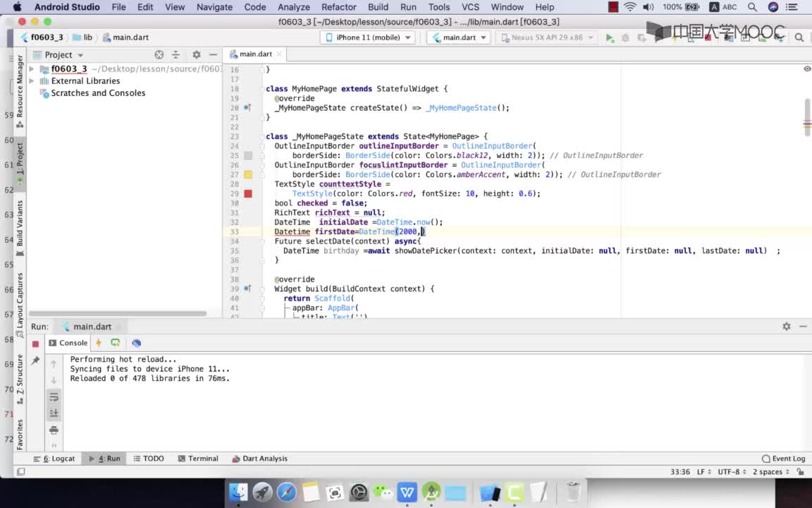This screenshot has width=812, height=508.
Task: Toggle soft-wrap in console output
Action: [x=54, y=397]
